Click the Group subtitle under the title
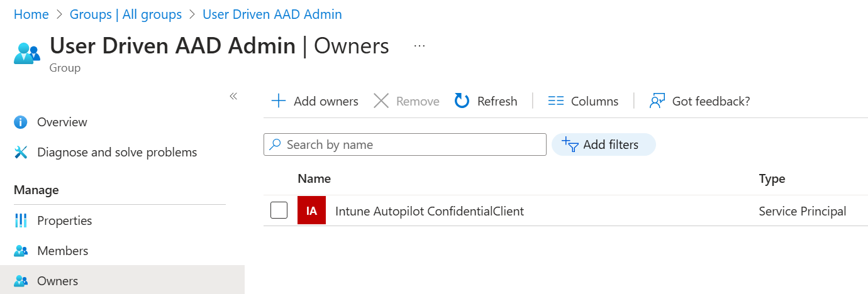 point(65,67)
